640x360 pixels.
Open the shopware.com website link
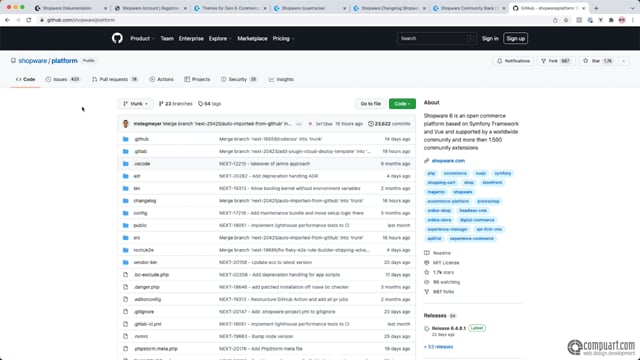tap(448, 161)
